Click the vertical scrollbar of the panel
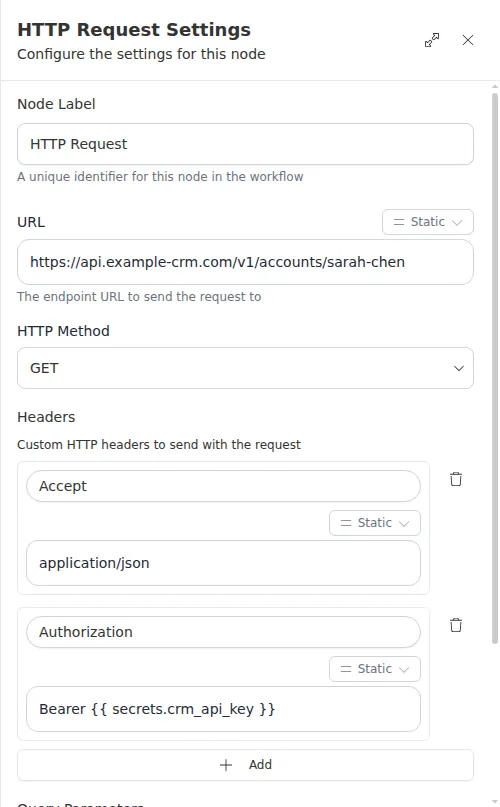The image size is (500, 807). [495, 368]
